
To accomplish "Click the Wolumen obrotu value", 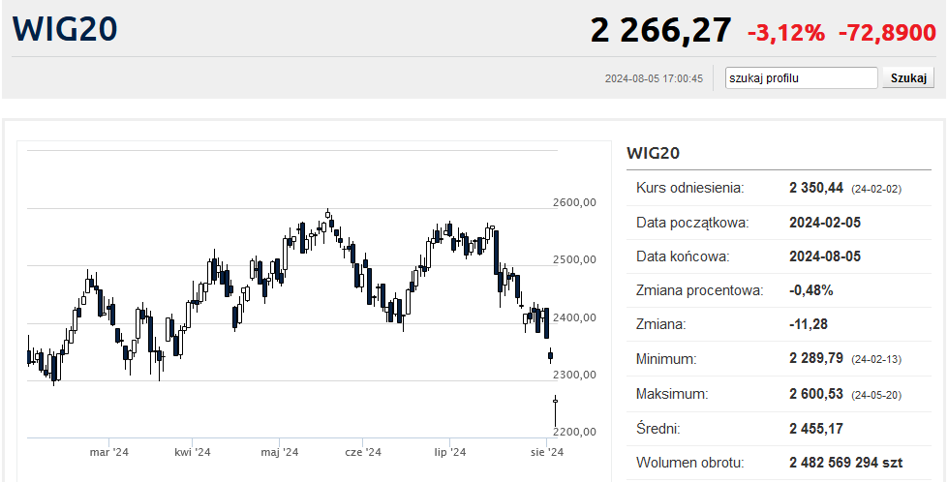I will 846,463.
